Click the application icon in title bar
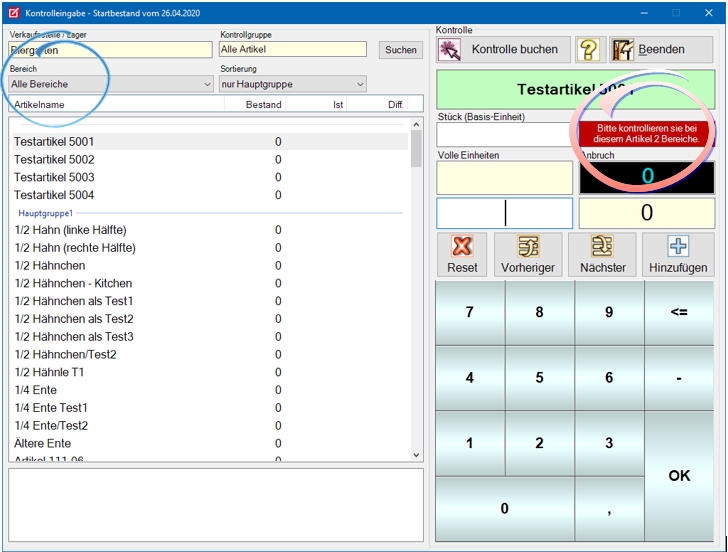728x552 pixels. [13, 13]
